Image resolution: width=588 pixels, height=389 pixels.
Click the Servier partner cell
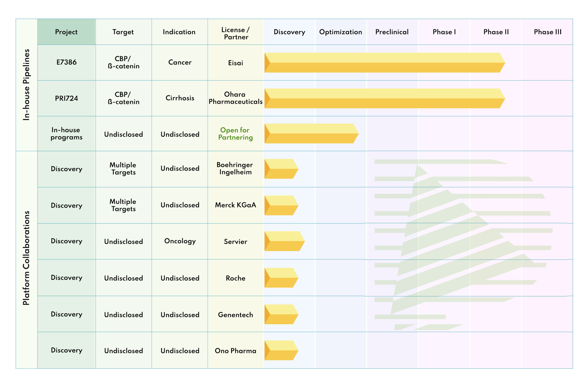click(x=236, y=242)
